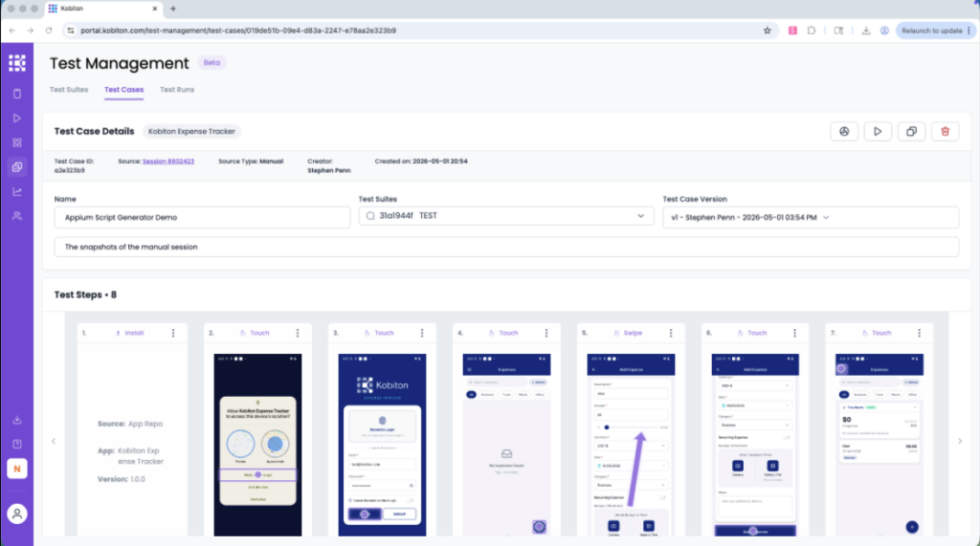
Task: Click the Downloads sidebar icon
Action: click(x=17, y=420)
